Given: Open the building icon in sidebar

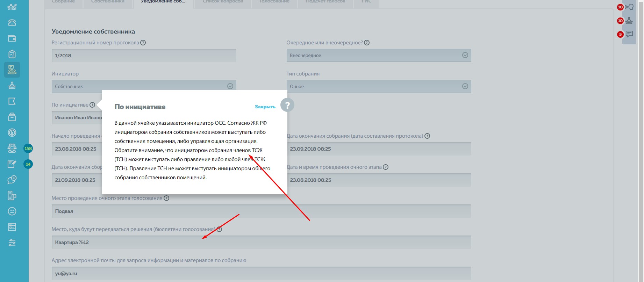Looking at the screenshot, I should [x=12, y=195].
